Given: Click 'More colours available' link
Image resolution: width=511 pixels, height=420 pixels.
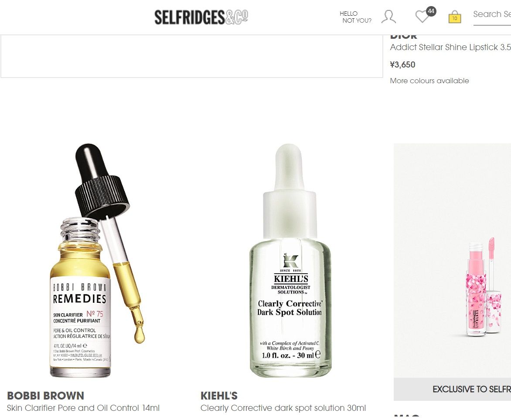Looking at the screenshot, I should [x=429, y=81].
